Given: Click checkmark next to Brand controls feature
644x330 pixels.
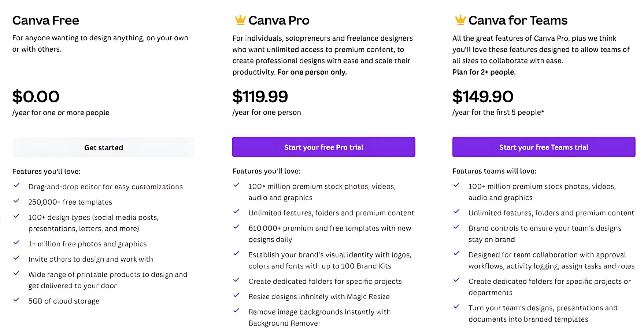Looking at the screenshot, I should click(456, 227).
